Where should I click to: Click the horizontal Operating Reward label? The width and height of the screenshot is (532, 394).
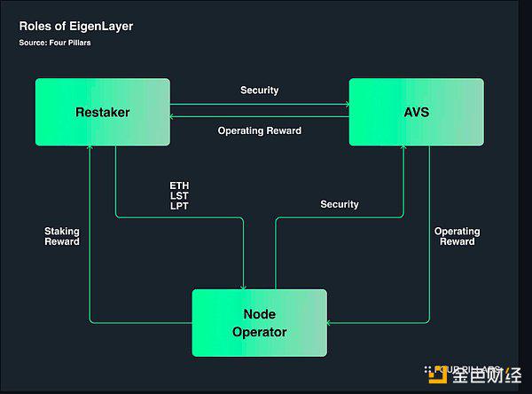(260, 130)
